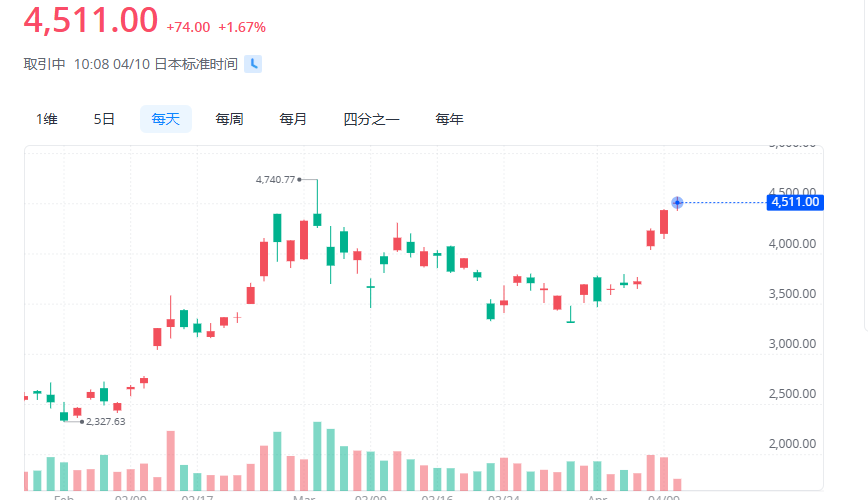This screenshot has width=868, height=500.
Task: Select the 每天 daily tab
Action: 166,119
